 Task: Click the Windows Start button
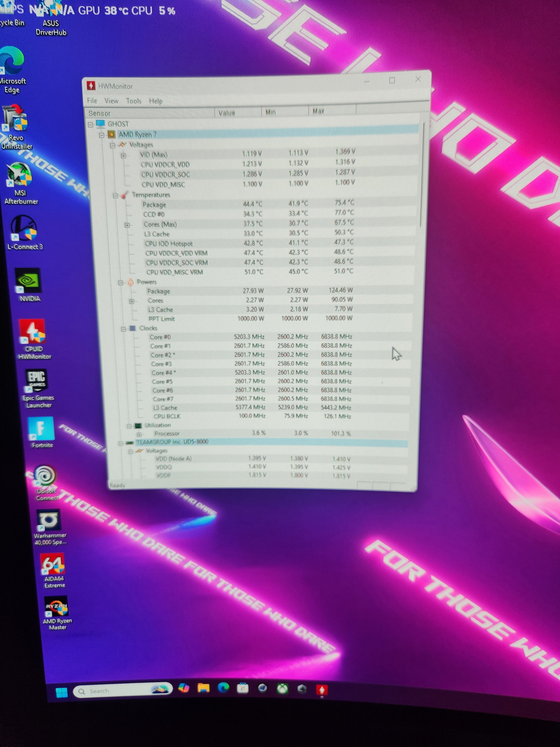[x=62, y=692]
